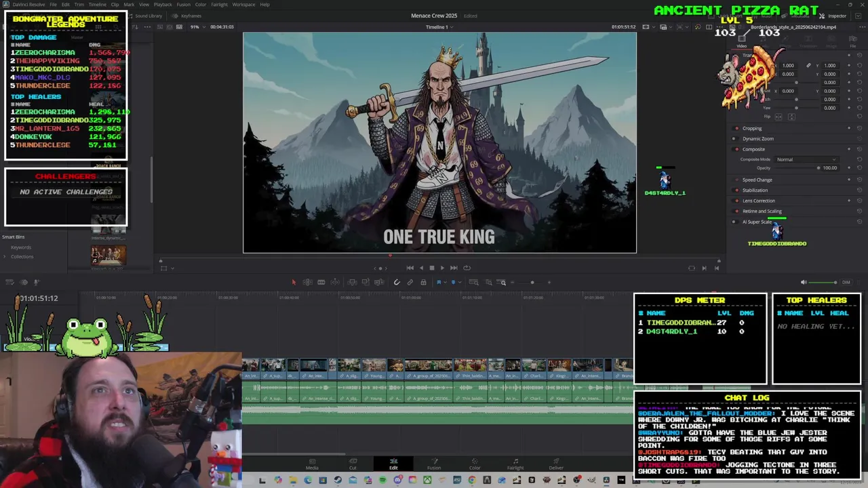Open the viewer zoom 91% dropdown

pyautogui.click(x=197, y=26)
